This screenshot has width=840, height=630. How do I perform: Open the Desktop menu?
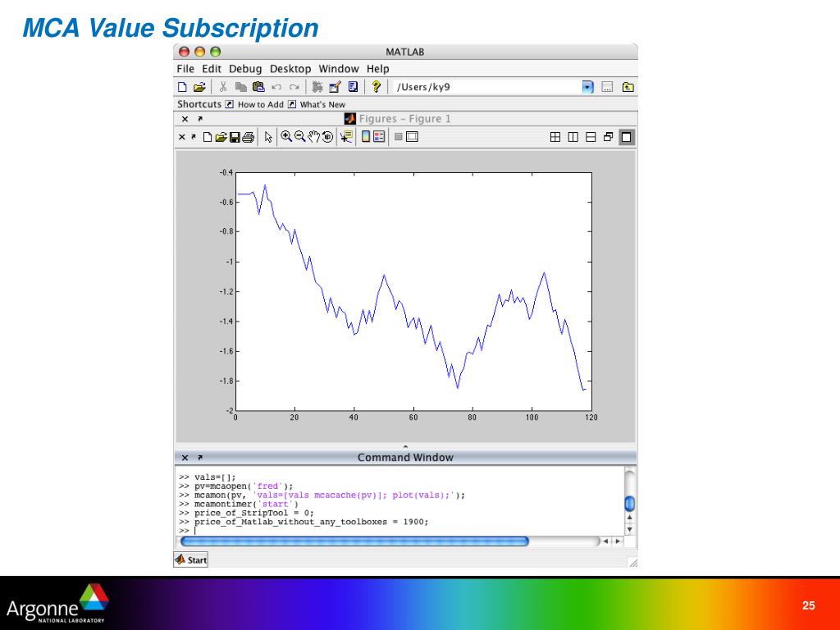(x=290, y=69)
